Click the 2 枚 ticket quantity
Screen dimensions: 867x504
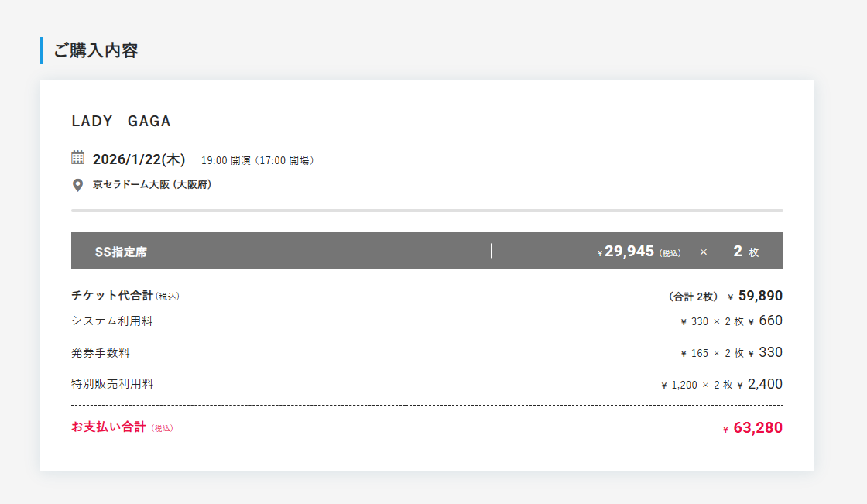(746, 252)
